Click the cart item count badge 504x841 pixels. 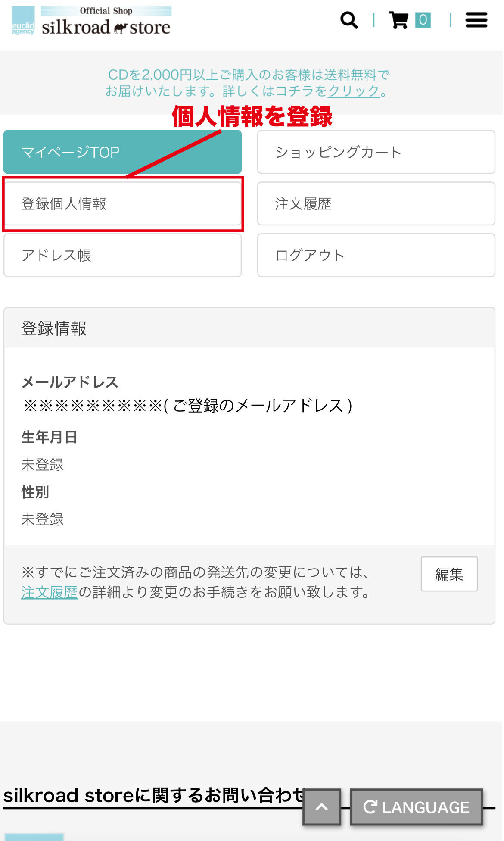423,20
